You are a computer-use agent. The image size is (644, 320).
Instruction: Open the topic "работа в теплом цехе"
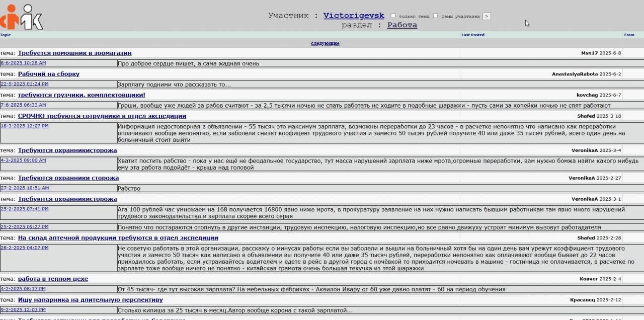pos(53,279)
